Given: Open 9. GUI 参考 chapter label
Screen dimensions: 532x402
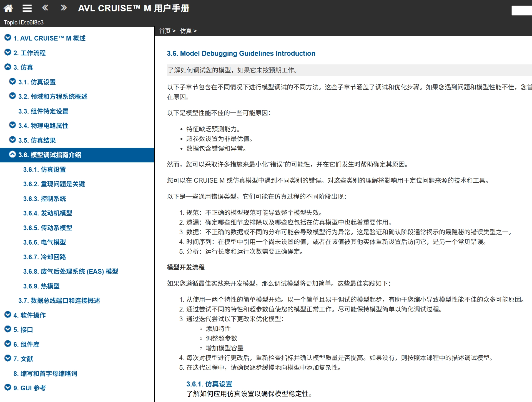Looking at the screenshot, I should [x=30, y=388].
